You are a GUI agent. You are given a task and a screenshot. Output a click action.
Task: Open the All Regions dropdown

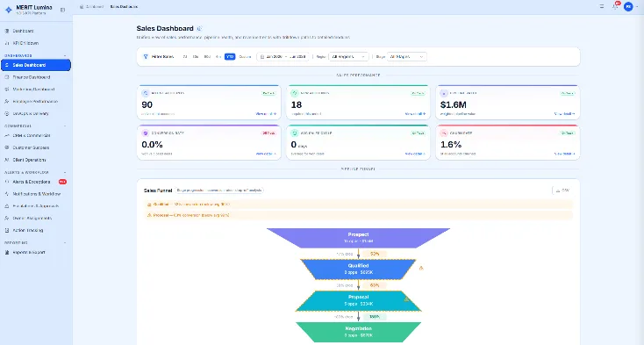[x=348, y=57]
